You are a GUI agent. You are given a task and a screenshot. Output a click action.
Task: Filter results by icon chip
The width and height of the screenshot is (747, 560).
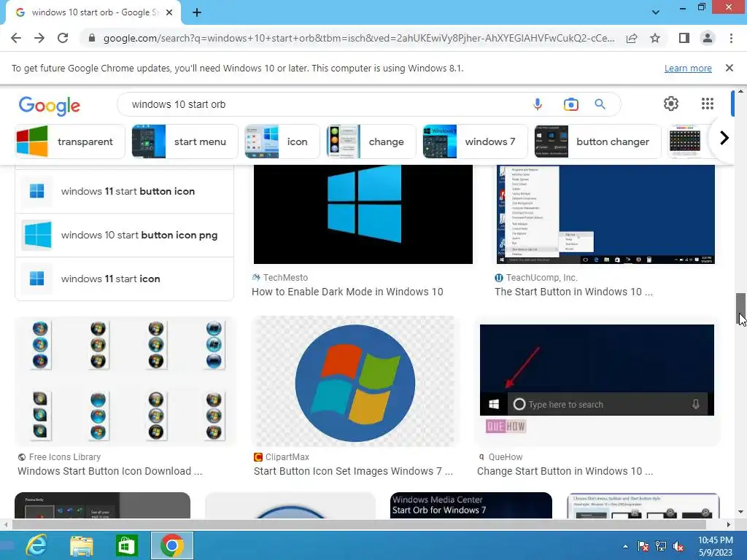click(282, 141)
